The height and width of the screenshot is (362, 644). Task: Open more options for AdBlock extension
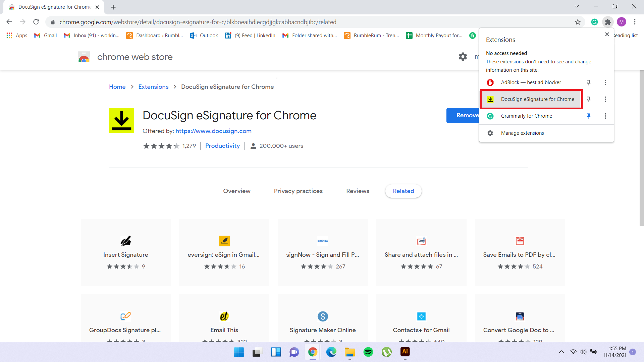pos(605,82)
